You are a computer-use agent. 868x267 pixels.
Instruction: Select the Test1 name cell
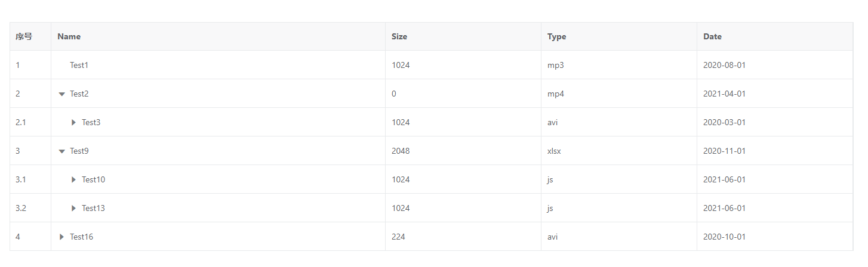click(79, 65)
